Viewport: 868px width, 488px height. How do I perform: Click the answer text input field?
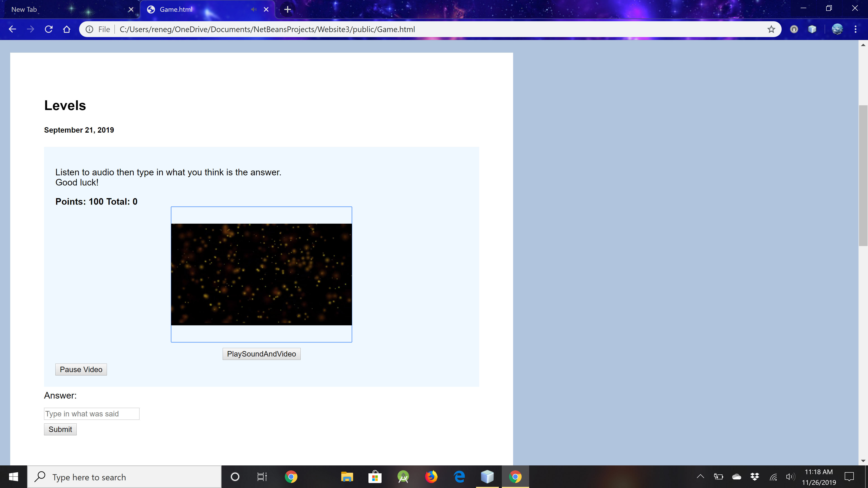tap(92, 414)
